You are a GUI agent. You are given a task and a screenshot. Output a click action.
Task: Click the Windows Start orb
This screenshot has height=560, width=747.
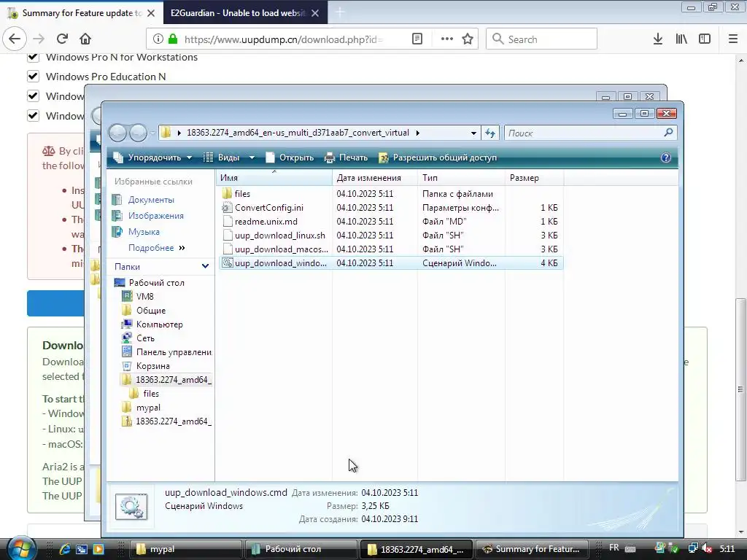click(x=20, y=548)
